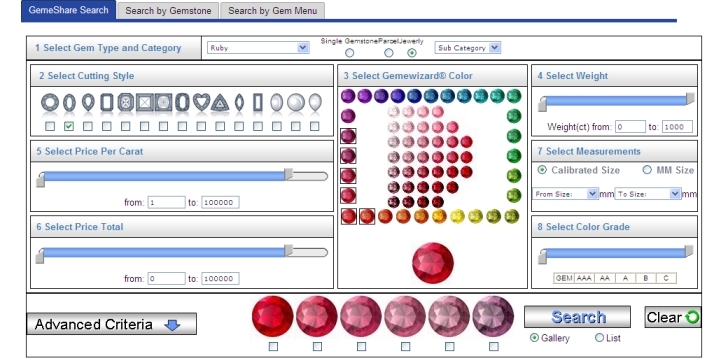
Task: Click the Search button
Action: (578, 317)
